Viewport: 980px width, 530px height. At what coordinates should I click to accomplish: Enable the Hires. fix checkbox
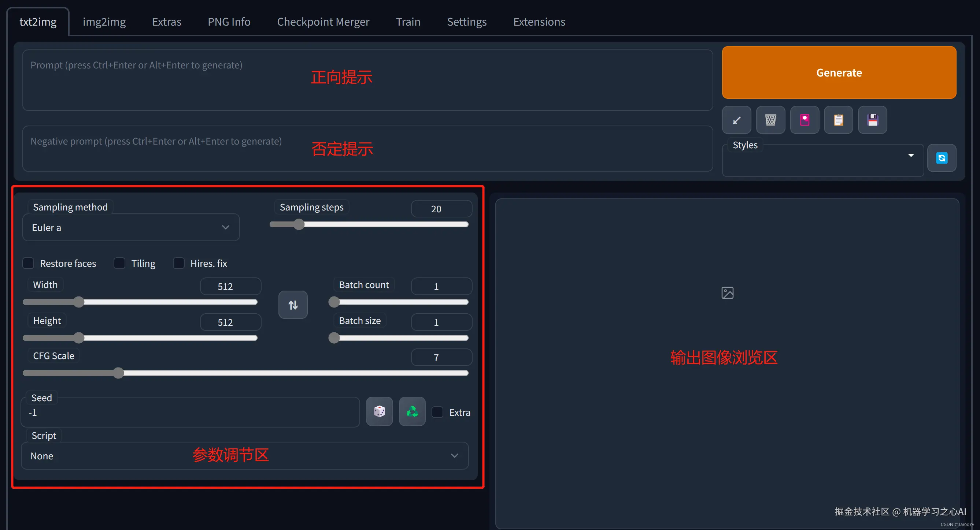[x=179, y=263]
